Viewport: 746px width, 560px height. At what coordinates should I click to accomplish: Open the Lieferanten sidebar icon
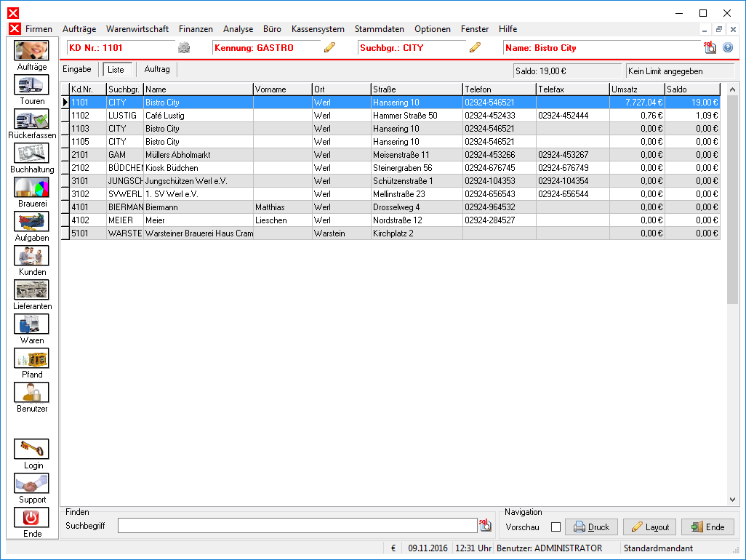coord(31,290)
